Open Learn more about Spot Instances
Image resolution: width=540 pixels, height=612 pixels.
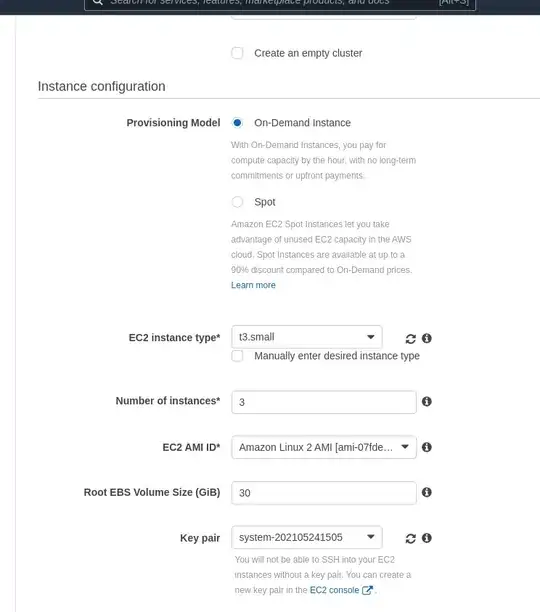tap(253, 285)
